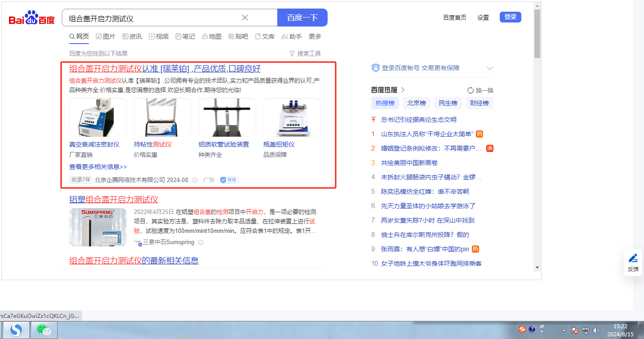Open the network tray icon

[x=586, y=330]
